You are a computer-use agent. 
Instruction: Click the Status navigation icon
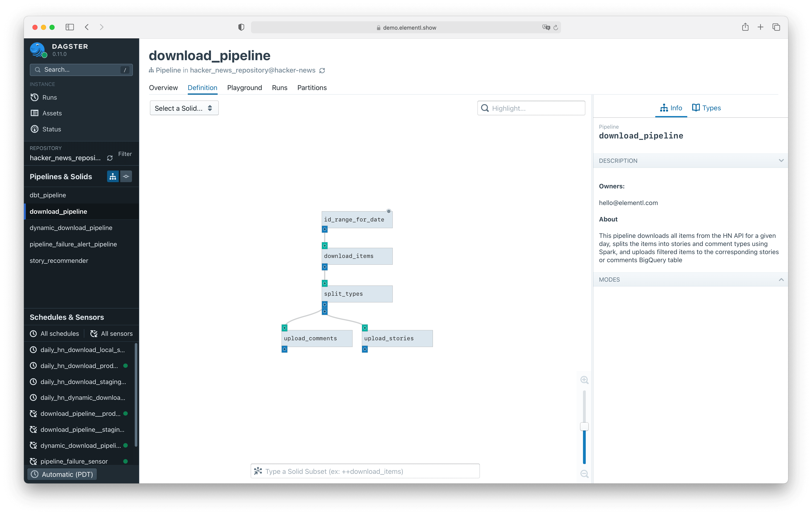pos(36,128)
